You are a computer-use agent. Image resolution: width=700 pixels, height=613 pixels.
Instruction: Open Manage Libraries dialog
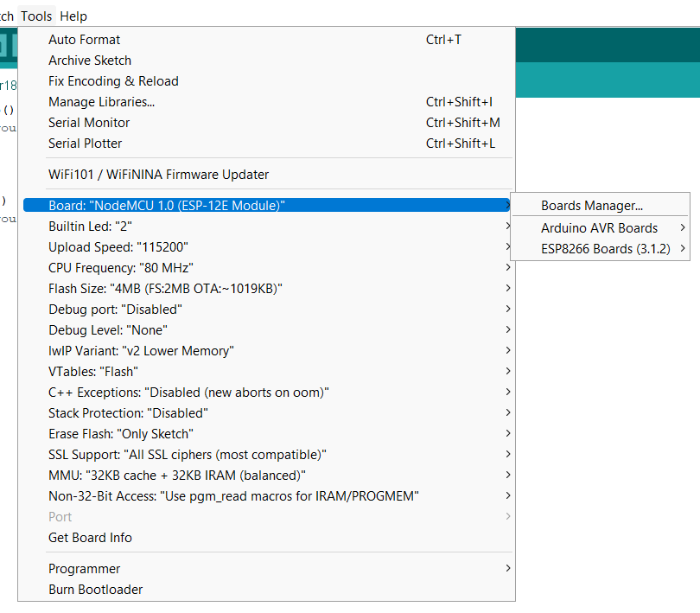coord(101,102)
